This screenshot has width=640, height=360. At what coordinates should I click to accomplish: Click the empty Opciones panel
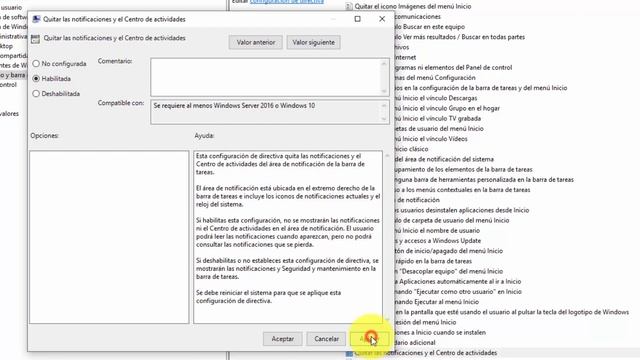(109, 237)
